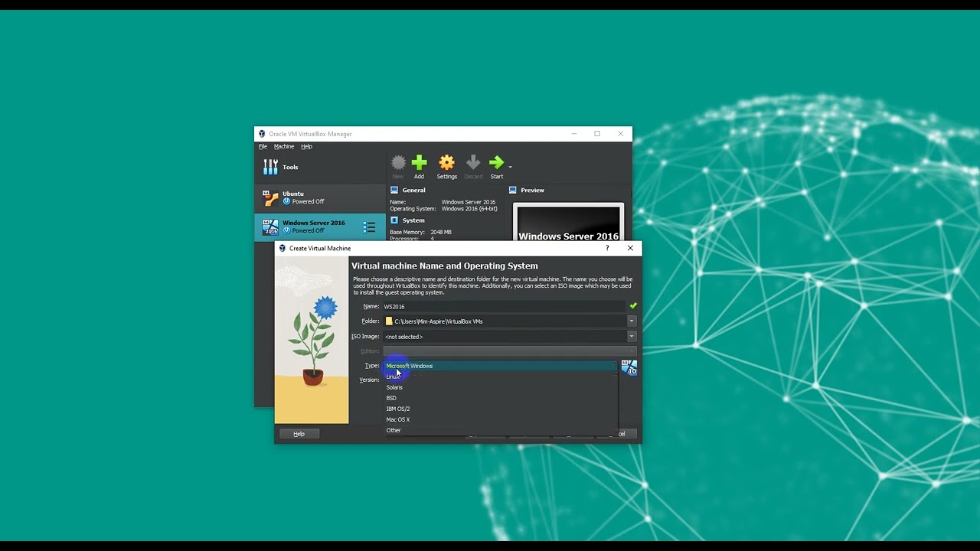Click the General section header
The width and height of the screenshot is (980, 551).
413,190
